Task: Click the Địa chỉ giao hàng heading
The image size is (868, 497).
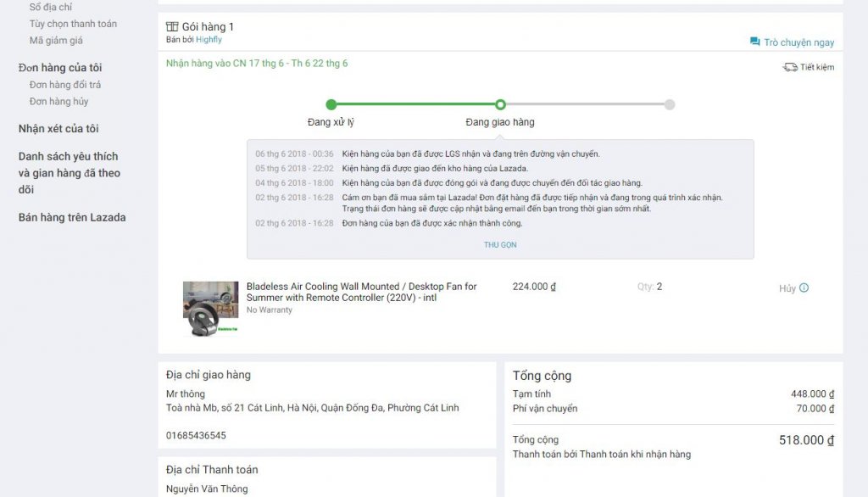Action: tap(209, 375)
